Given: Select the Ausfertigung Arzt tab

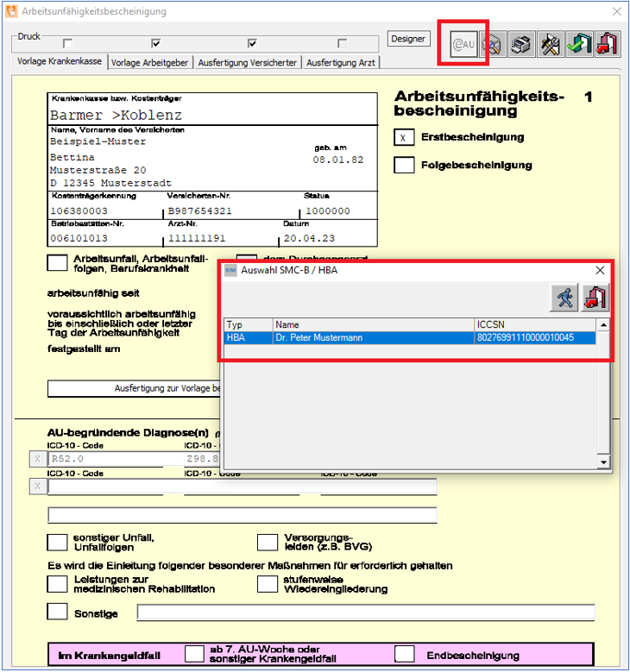Looking at the screenshot, I should pyautogui.click(x=340, y=63).
